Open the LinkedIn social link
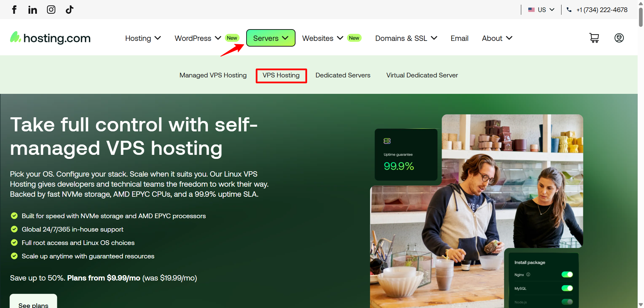 pyautogui.click(x=33, y=10)
